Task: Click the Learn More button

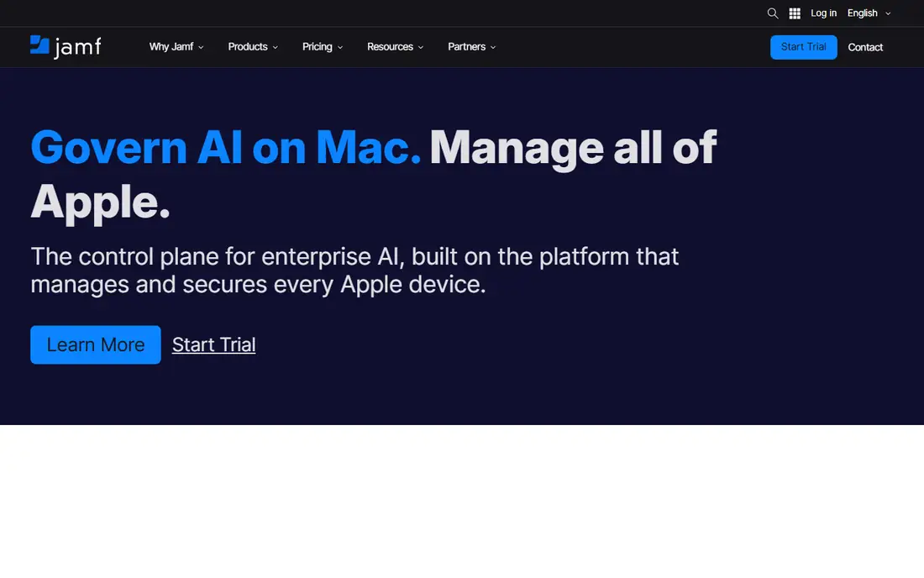Action: 96,344
